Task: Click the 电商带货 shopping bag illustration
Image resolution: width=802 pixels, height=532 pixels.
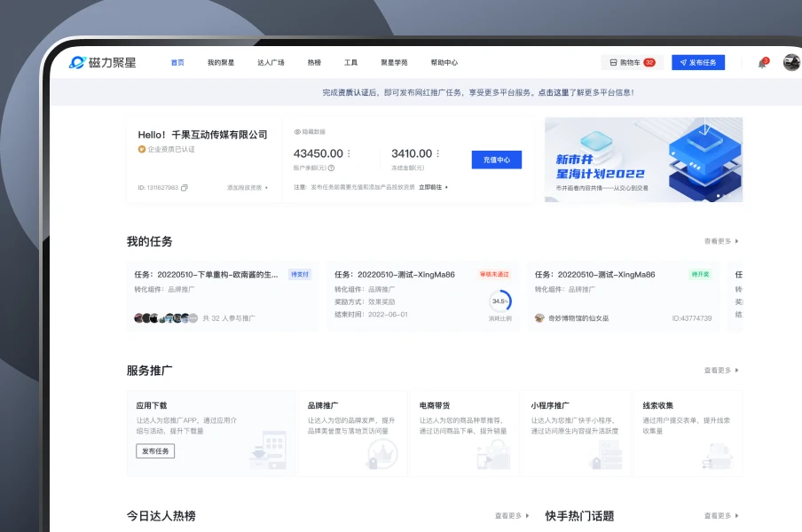Action: tap(493, 455)
